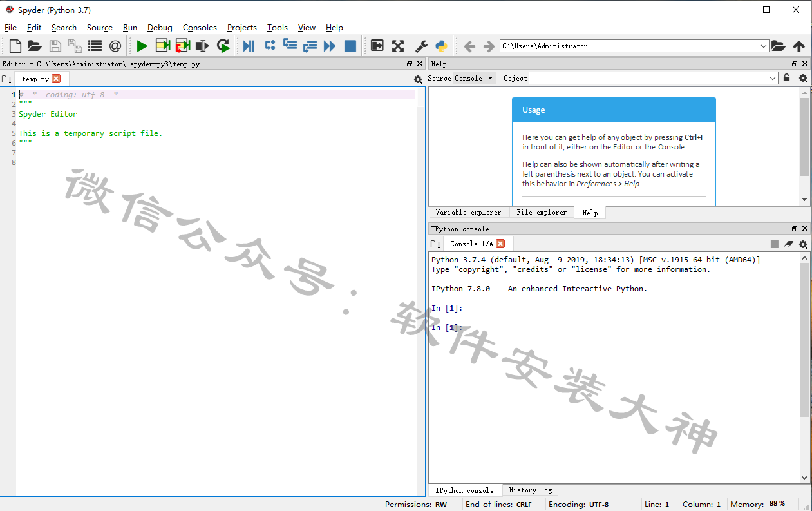Open the Tools menu

tap(278, 28)
